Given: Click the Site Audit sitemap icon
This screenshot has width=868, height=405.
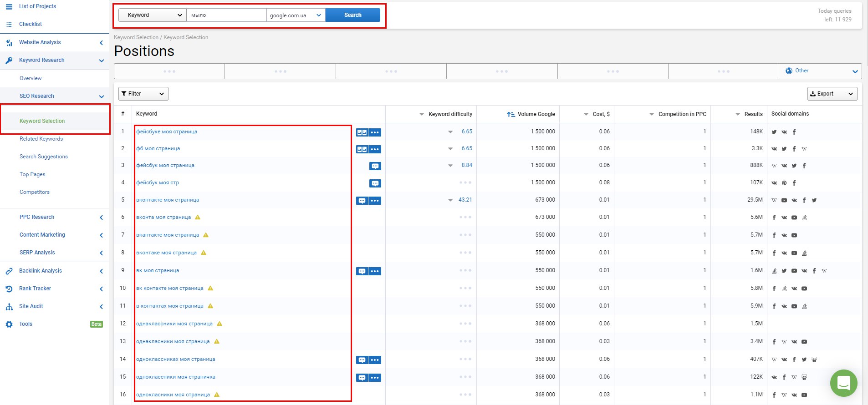Looking at the screenshot, I should pos(9,307).
